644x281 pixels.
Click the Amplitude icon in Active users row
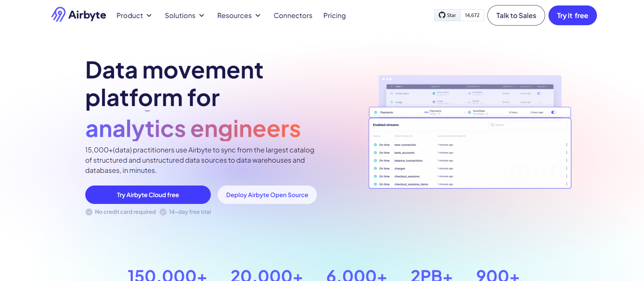coord(434,93)
